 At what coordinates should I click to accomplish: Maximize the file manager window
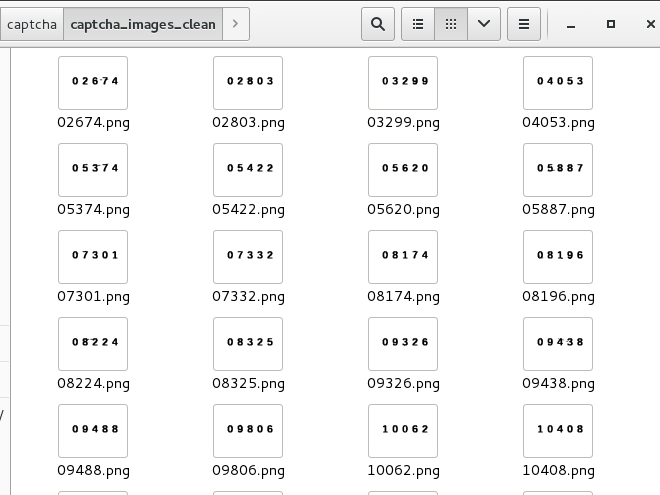[611, 24]
